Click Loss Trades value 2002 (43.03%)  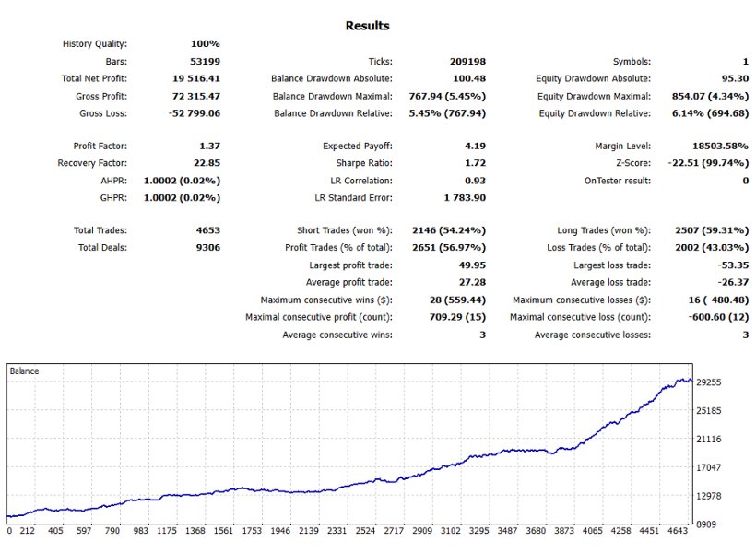(712, 247)
